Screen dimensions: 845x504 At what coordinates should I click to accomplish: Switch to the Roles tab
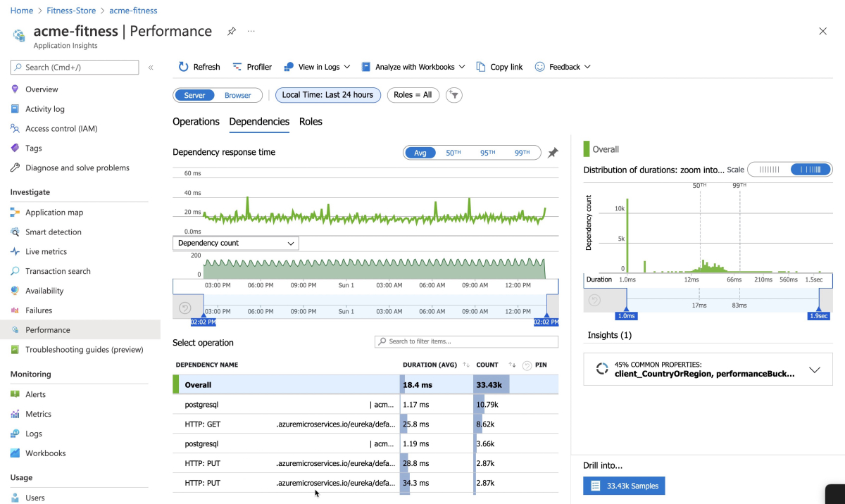click(x=311, y=122)
